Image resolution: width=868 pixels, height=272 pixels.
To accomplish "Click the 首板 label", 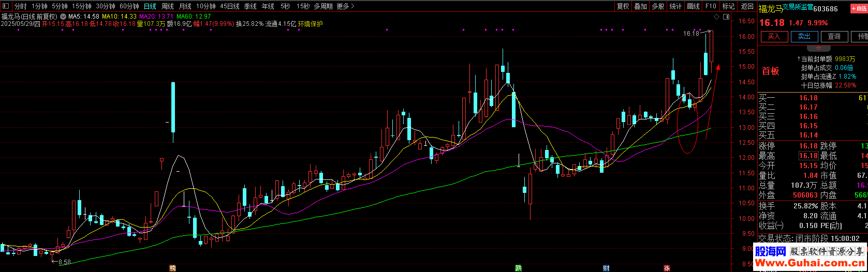I will [x=770, y=71].
